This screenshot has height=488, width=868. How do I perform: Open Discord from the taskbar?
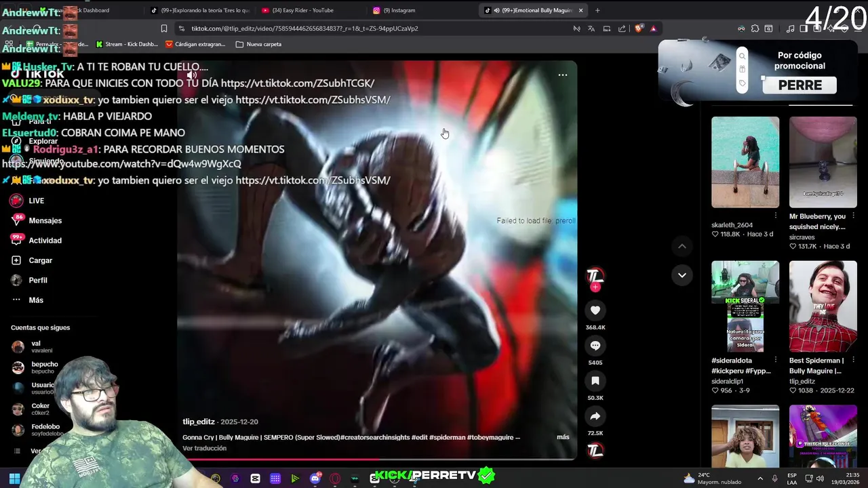[x=315, y=479]
